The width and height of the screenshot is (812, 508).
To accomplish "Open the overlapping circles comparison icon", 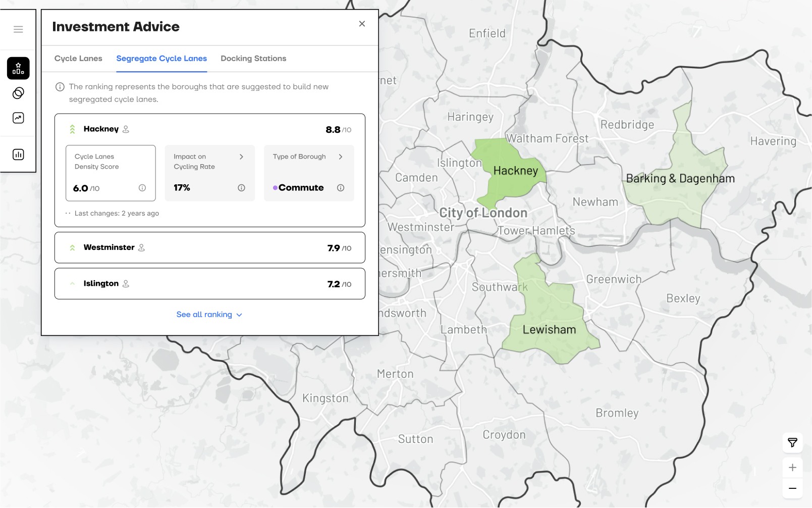I will coord(18,93).
